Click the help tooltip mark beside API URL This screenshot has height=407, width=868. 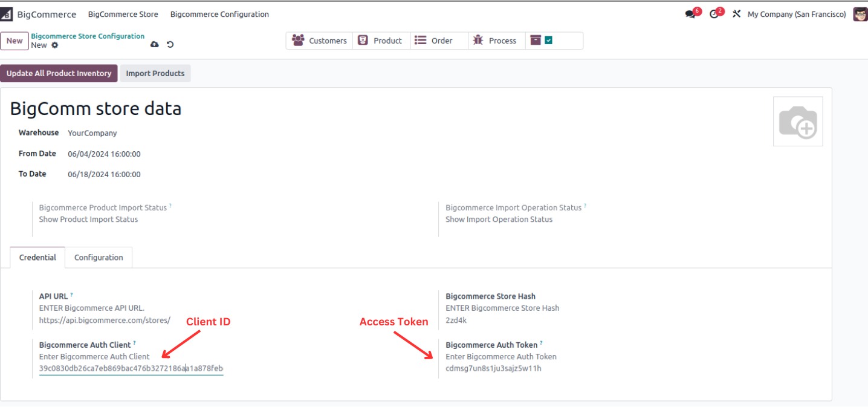tap(71, 295)
